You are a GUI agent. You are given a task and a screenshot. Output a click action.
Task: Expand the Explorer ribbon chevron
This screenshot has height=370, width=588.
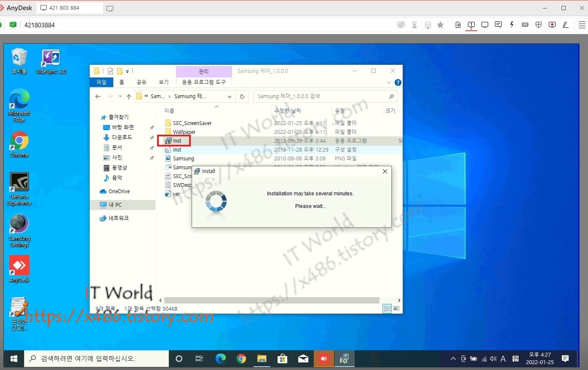click(389, 83)
